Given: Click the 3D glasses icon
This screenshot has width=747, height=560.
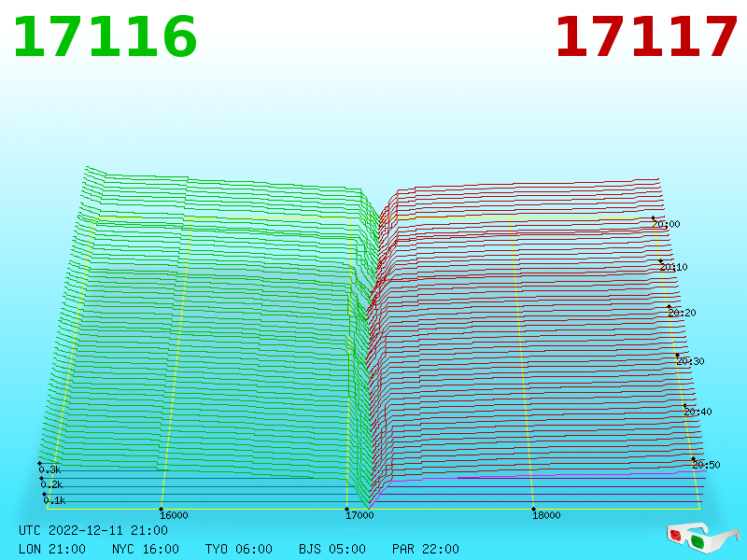Looking at the screenshot, I should pos(702,538).
